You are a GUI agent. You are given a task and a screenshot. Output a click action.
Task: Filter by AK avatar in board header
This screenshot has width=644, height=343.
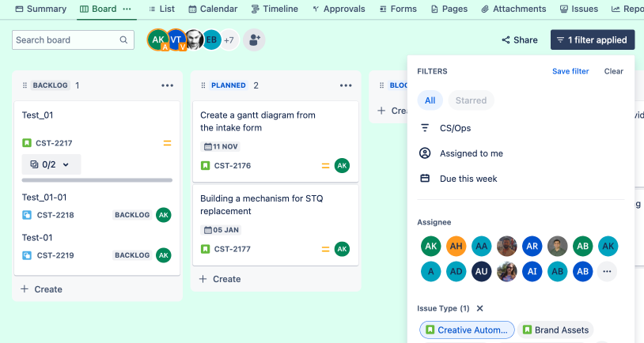[158, 40]
